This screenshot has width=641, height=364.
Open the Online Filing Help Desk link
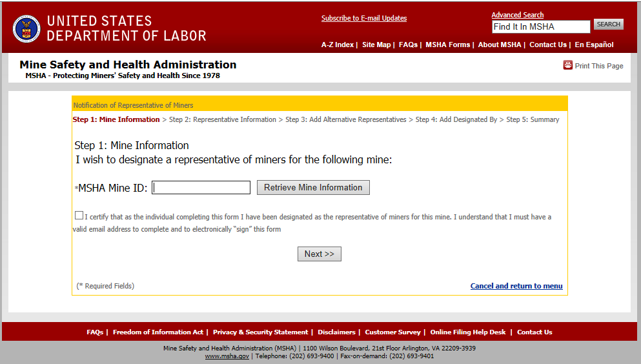click(x=468, y=332)
